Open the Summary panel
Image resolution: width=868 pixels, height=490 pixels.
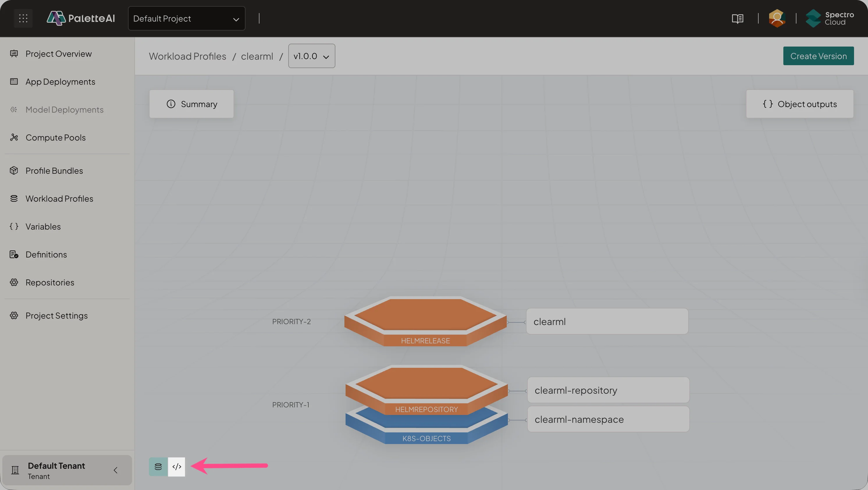(x=191, y=104)
